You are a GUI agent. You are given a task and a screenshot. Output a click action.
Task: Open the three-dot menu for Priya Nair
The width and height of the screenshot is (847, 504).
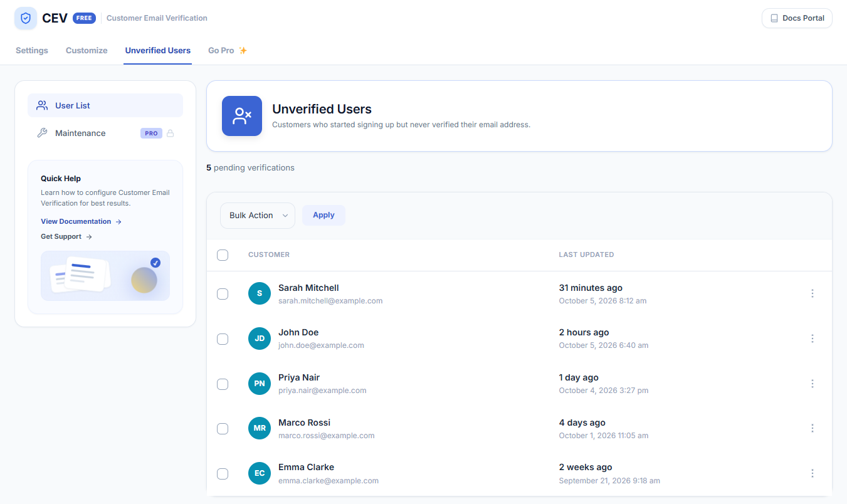813,384
